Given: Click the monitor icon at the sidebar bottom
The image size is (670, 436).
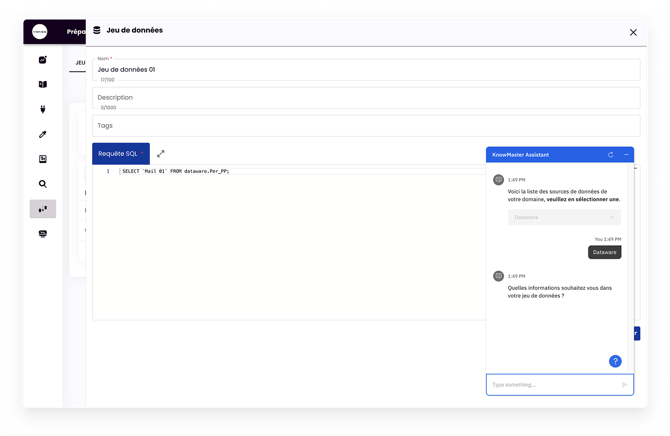Looking at the screenshot, I should tap(42, 234).
